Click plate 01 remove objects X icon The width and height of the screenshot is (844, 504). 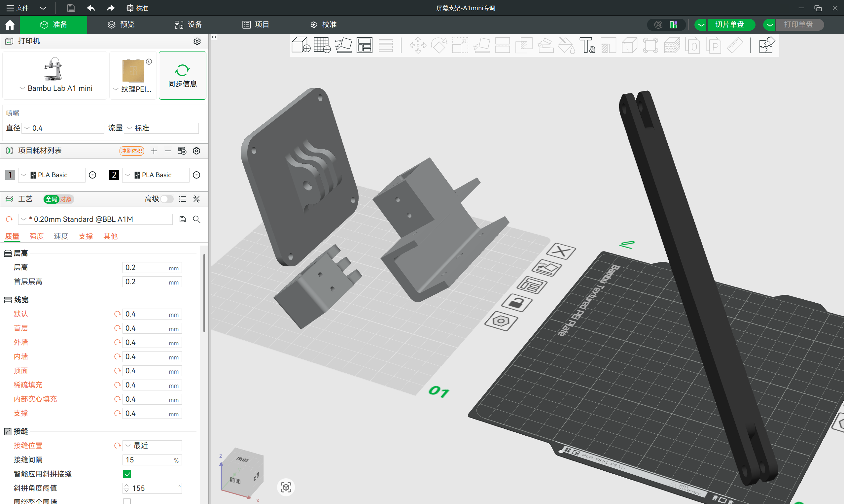coord(561,251)
